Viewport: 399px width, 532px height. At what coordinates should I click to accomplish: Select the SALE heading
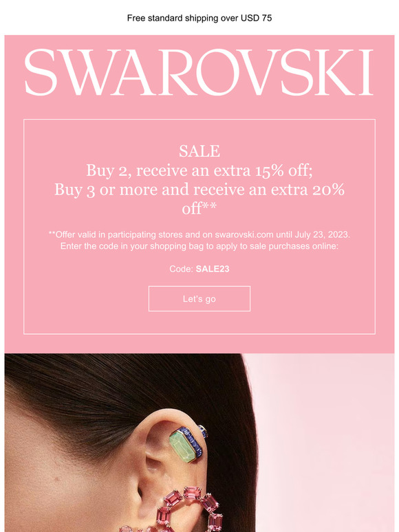[199, 151]
